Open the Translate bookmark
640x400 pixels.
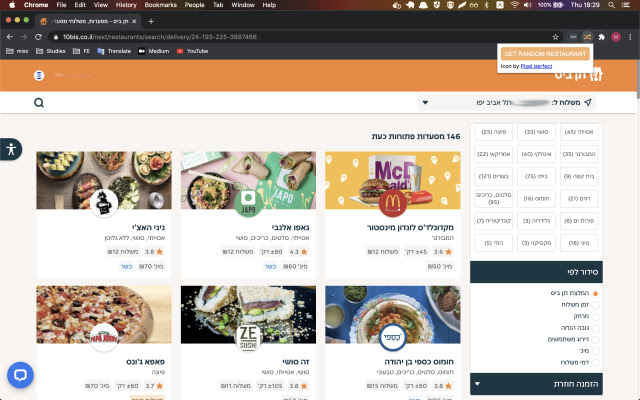[114, 51]
